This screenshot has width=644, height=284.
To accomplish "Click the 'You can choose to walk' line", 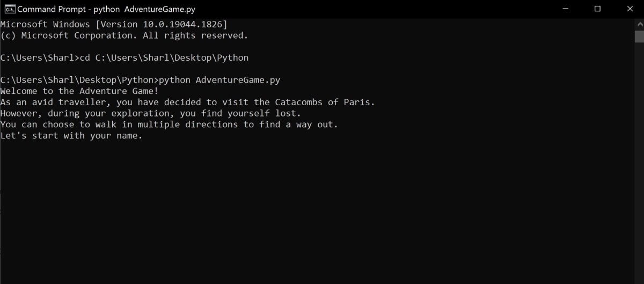I will [x=170, y=125].
